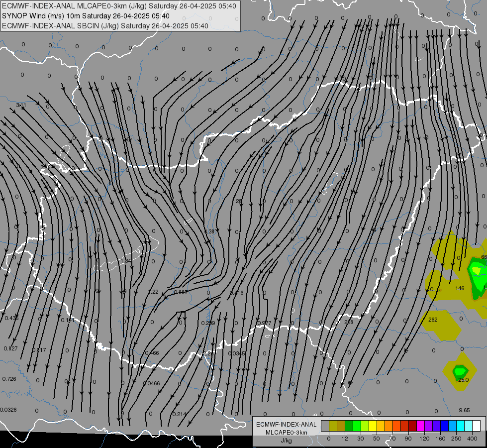Click the legend scale label 120
487x448 pixels.
[x=424, y=439]
